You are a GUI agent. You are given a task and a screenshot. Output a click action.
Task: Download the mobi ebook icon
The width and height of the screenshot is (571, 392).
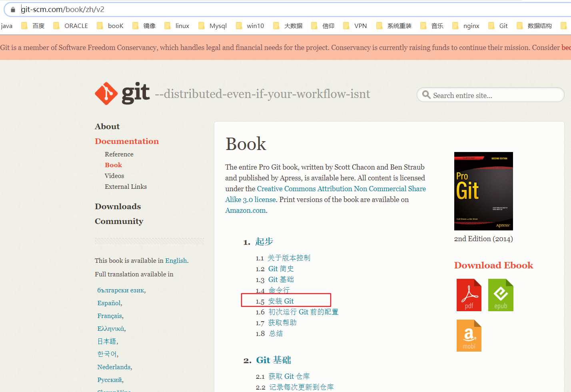469,336
